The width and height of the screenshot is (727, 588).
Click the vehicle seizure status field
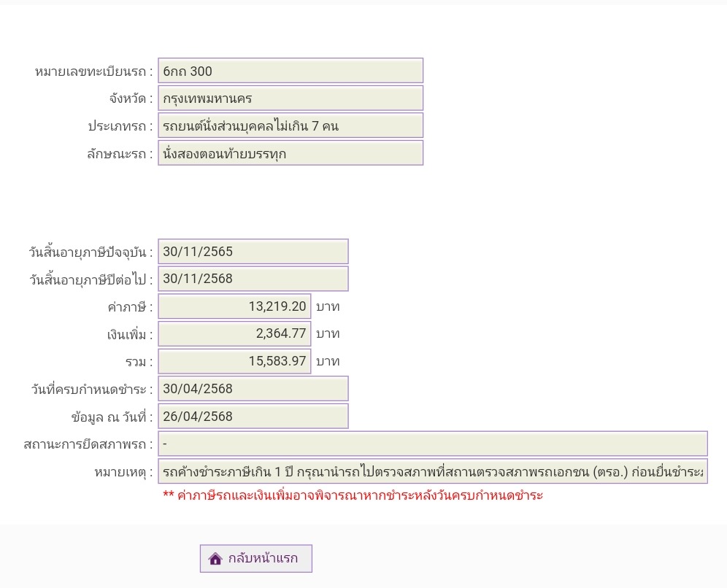pyautogui.click(x=433, y=444)
